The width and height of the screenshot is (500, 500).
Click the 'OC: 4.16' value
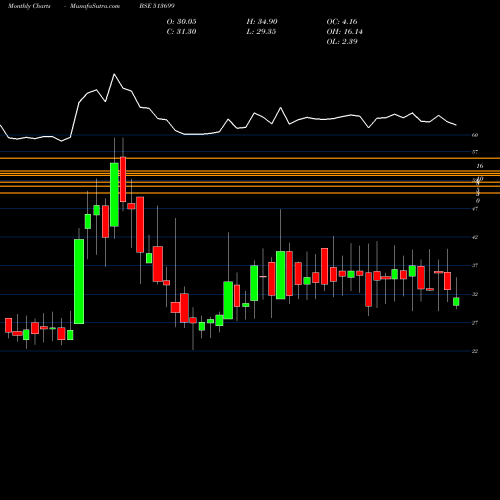[342, 22]
